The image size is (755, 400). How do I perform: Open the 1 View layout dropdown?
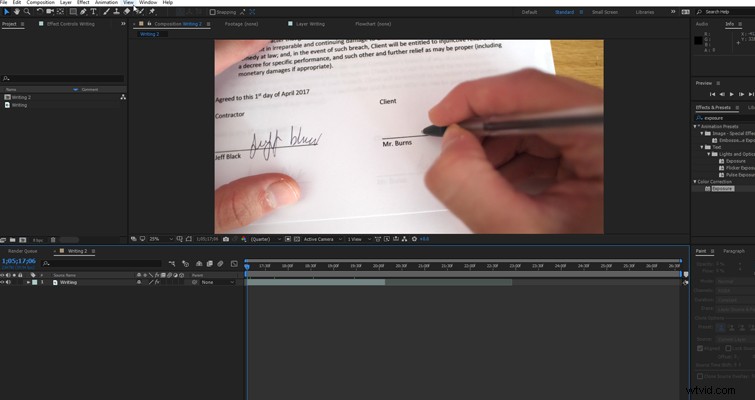tap(359, 239)
